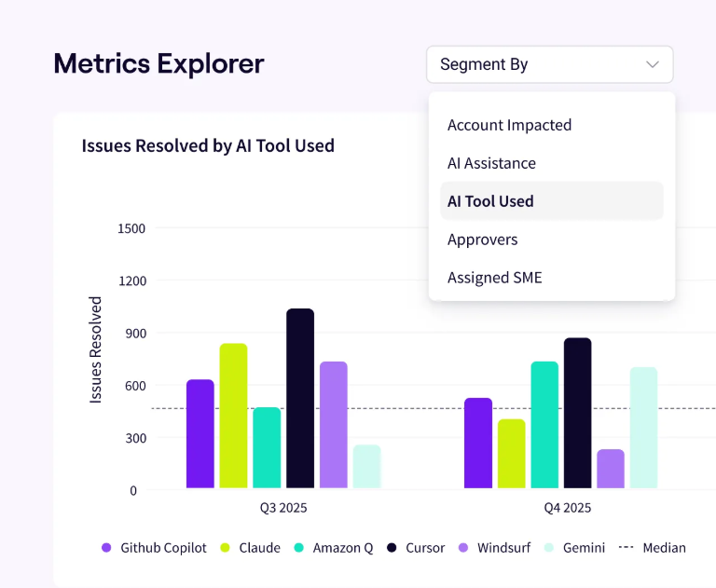Image resolution: width=716 pixels, height=588 pixels.
Task: Click the Metrics Explorer heading
Action: pyautogui.click(x=158, y=63)
